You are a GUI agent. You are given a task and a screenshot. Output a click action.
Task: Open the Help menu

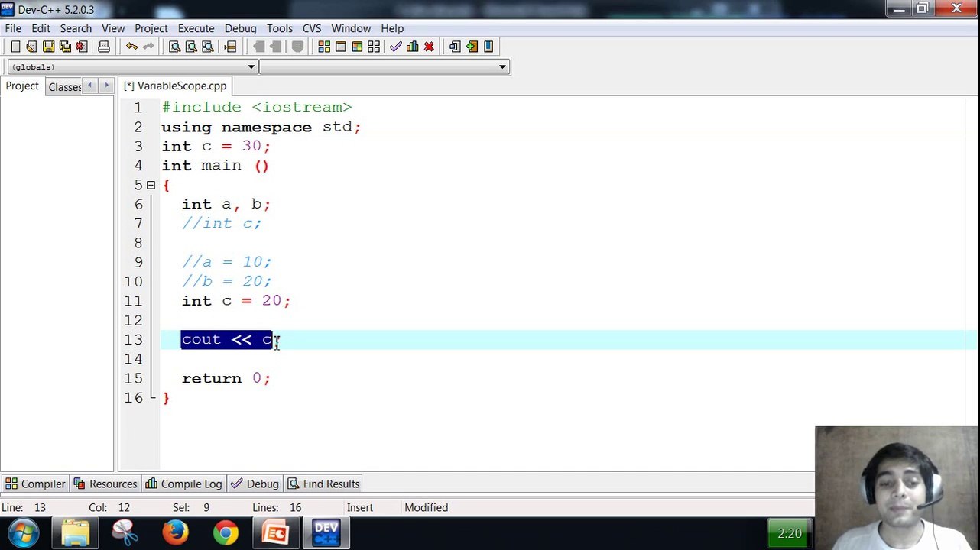[x=392, y=28]
